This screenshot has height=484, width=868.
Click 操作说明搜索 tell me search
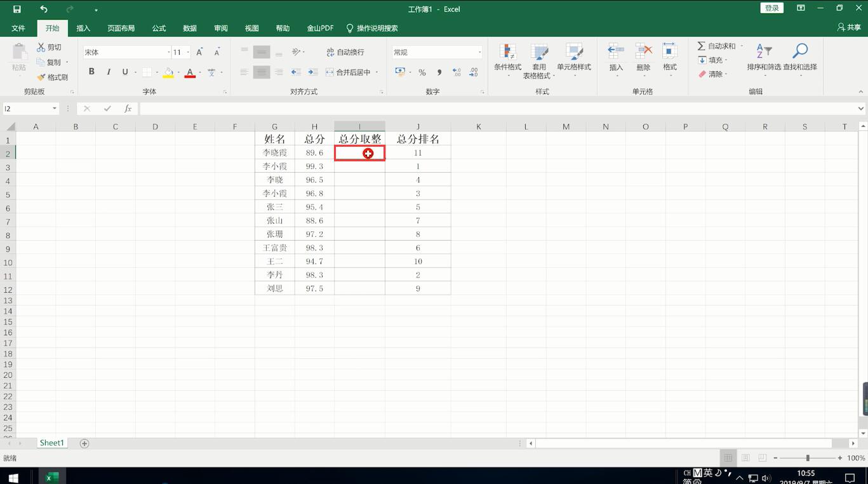pos(372,28)
